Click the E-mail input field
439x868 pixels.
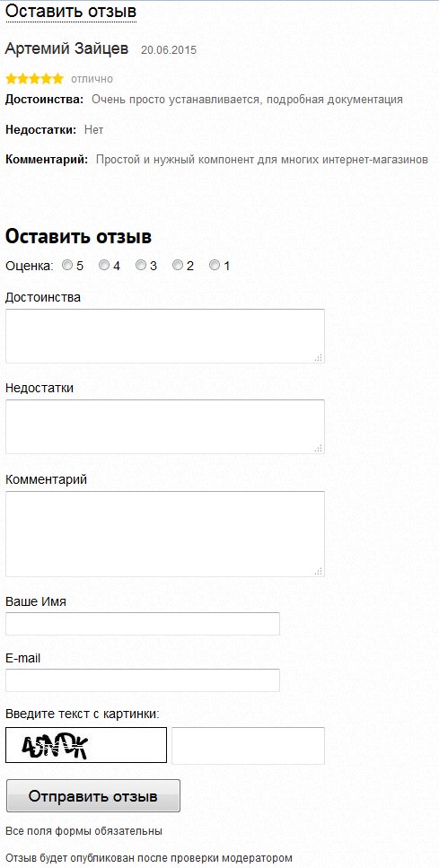tap(143, 680)
